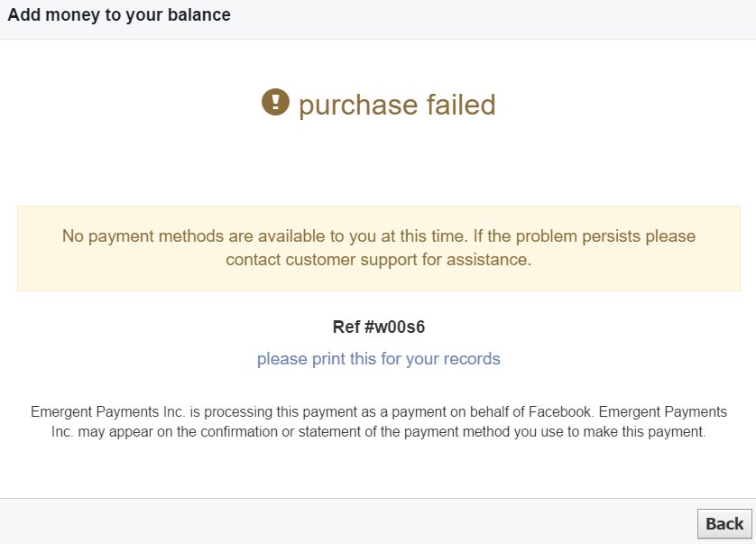
Task: Click the 'Add money to your balance' title
Action: point(119,15)
